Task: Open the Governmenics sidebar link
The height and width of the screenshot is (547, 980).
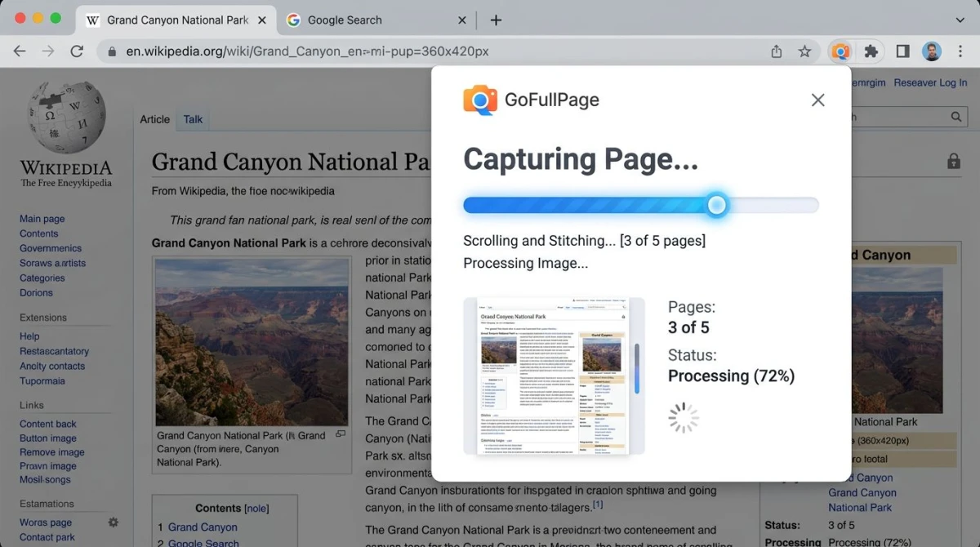Action: point(51,248)
